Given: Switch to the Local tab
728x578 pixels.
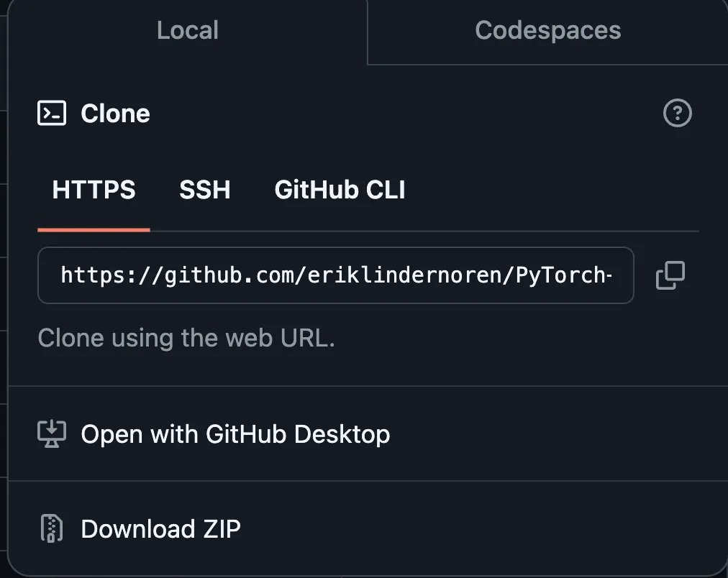Looking at the screenshot, I should (188, 30).
